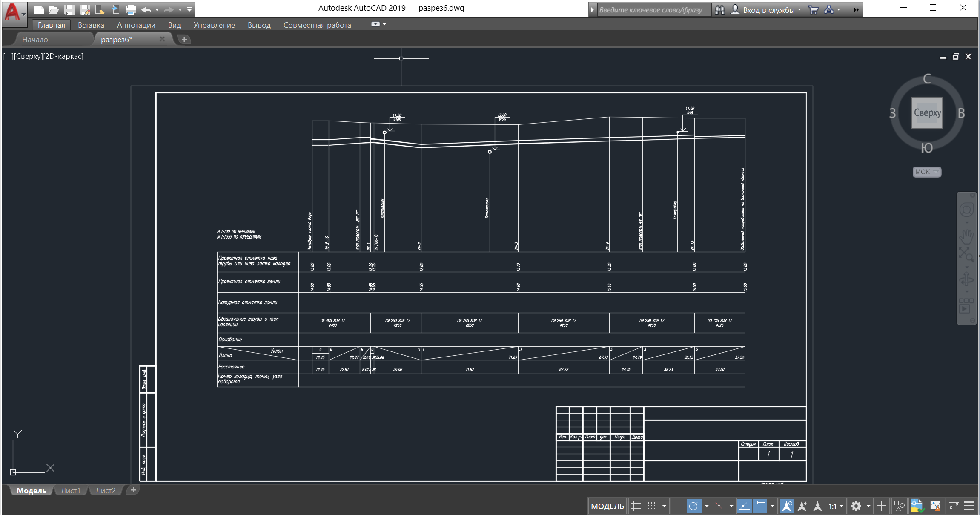
Task: Open a drawing with the folder icon
Action: [54, 9]
